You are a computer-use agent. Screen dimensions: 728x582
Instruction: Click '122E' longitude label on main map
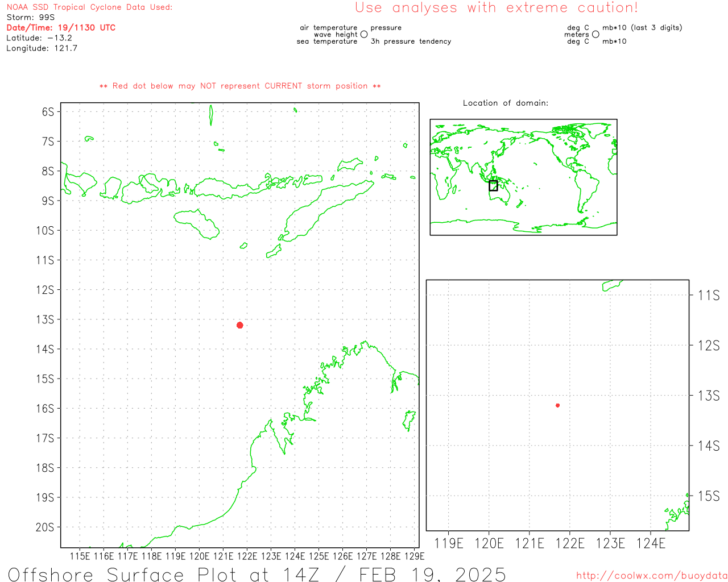[x=247, y=556]
